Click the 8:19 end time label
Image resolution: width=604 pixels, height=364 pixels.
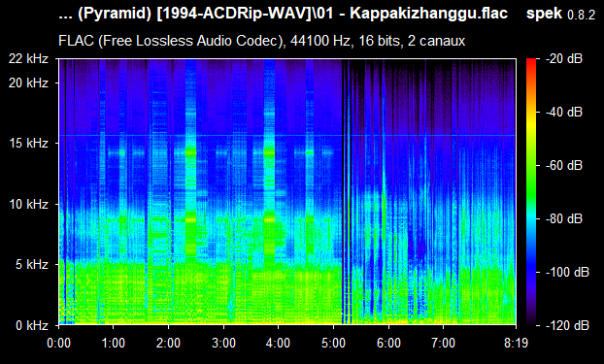pos(516,343)
